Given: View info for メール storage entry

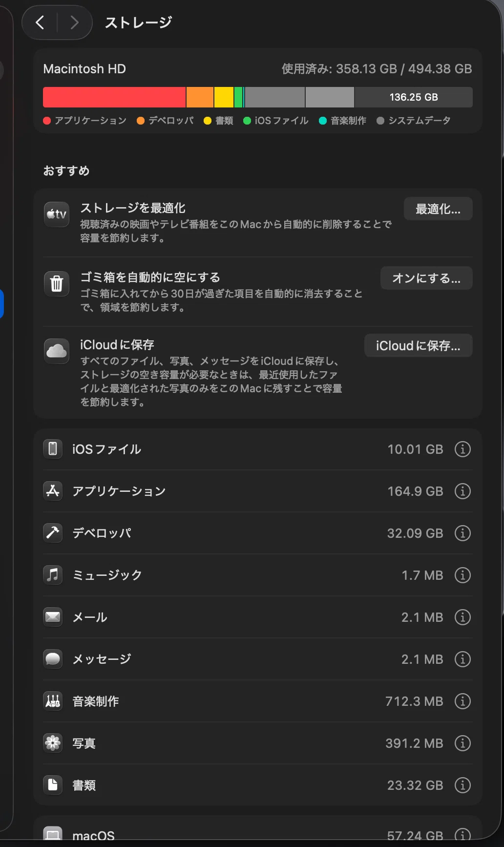Looking at the screenshot, I should tap(462, 617).
